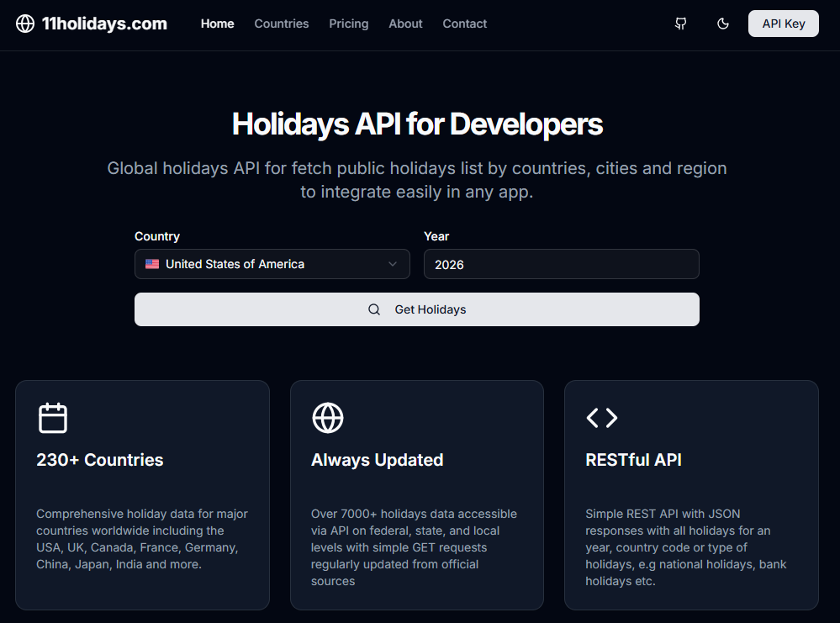Click the calendar icon in 230+ Countries card

53,417
